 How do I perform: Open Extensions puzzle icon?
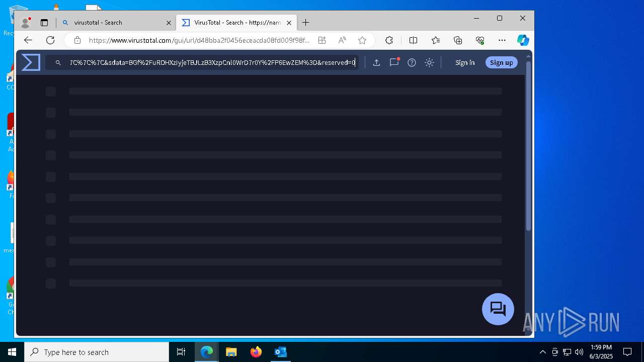coord(389,40)
